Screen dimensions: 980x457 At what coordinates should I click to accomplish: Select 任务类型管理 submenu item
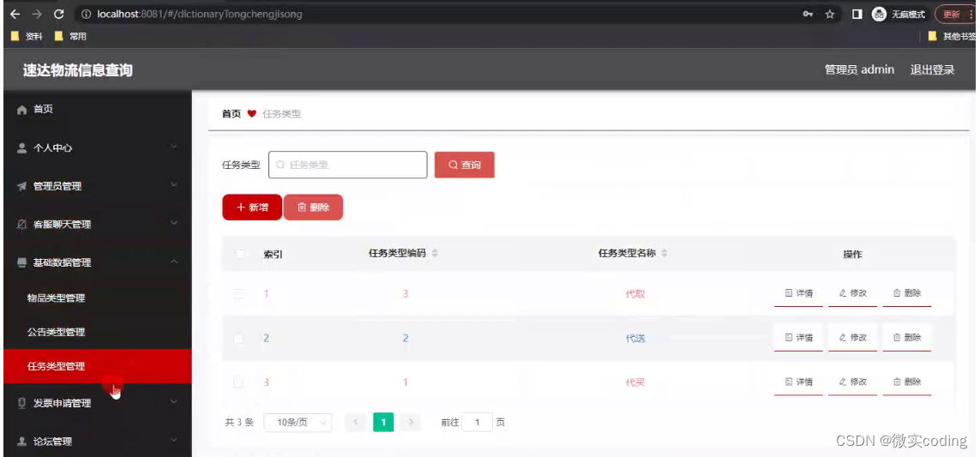(x=98, y=366)
